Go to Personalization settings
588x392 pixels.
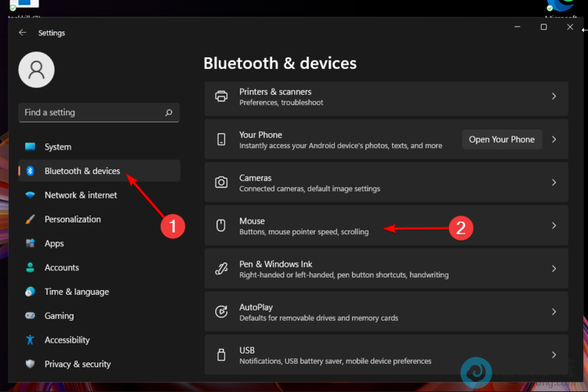pyautogui.click(x=72, y=220)
